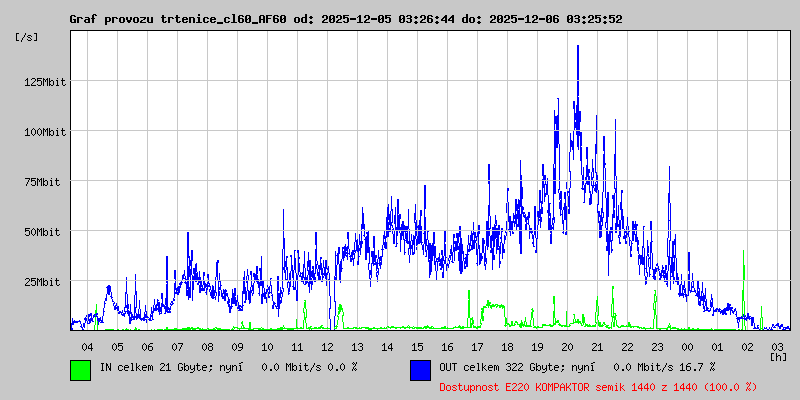Click the blue OUT legend swatch
This screenshot has height=400, width=800.
tap(420, 369)
